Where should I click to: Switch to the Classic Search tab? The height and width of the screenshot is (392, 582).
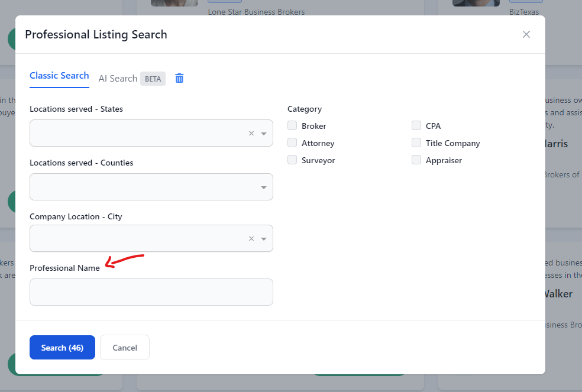coord(59,76)
